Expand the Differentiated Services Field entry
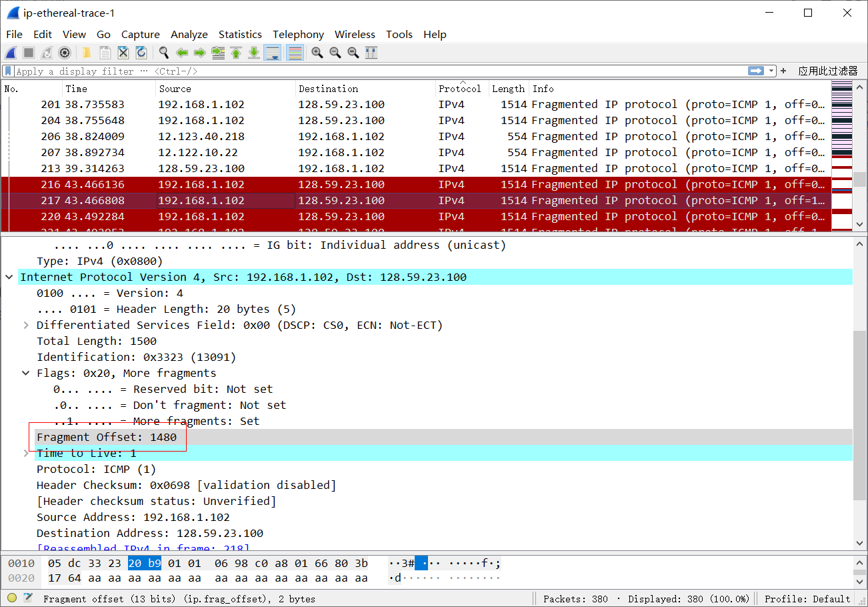The height and width of the screenshot is (607, 868). point(26,325)
